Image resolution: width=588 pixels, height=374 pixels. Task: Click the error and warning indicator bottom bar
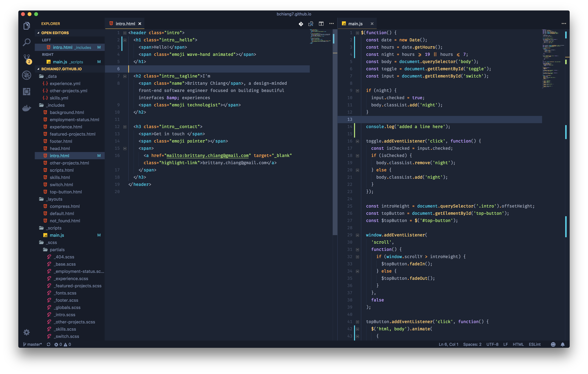pos(66,344)
